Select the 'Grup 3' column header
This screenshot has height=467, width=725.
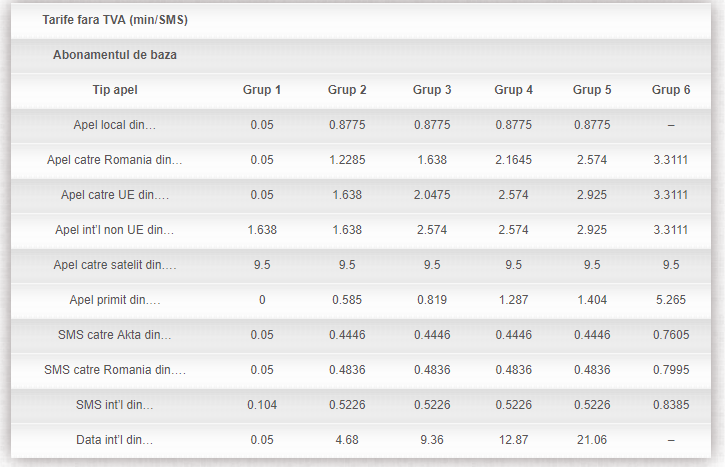[x=432, y=90]
